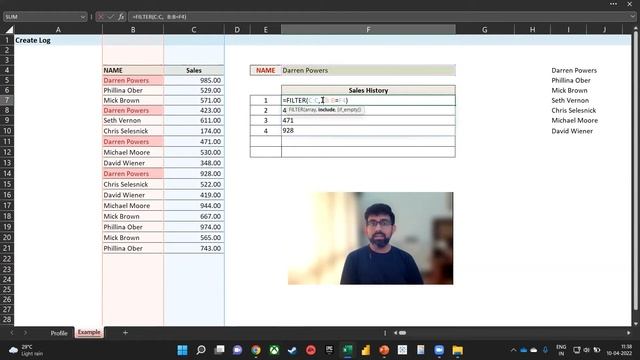Select the 'Darren Powers' cell in row 5
The height and width of the screenshot is (360, 640).
point(133,80)
